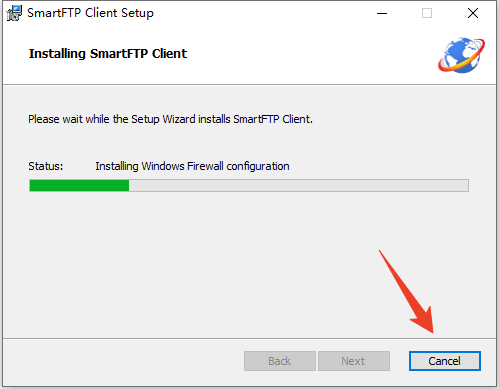
Task: Click the grayed-out maximize window icon
Action: coord(427,13)
